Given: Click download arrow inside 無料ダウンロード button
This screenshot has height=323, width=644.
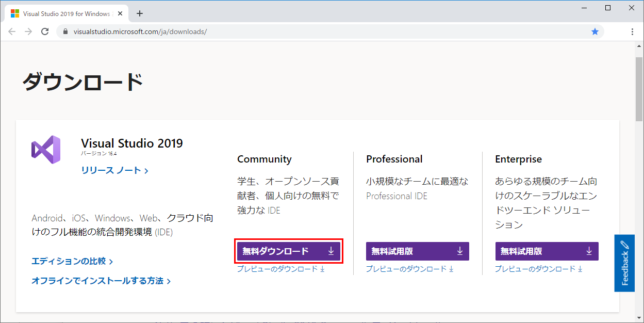Looking at the screenshot, I should [x=331, y=251].
